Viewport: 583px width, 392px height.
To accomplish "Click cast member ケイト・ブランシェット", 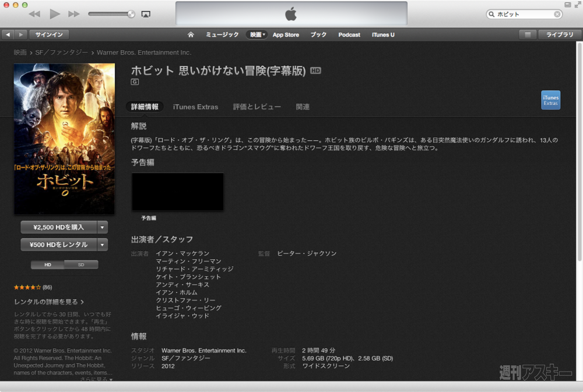I will [x=188, y=277].
